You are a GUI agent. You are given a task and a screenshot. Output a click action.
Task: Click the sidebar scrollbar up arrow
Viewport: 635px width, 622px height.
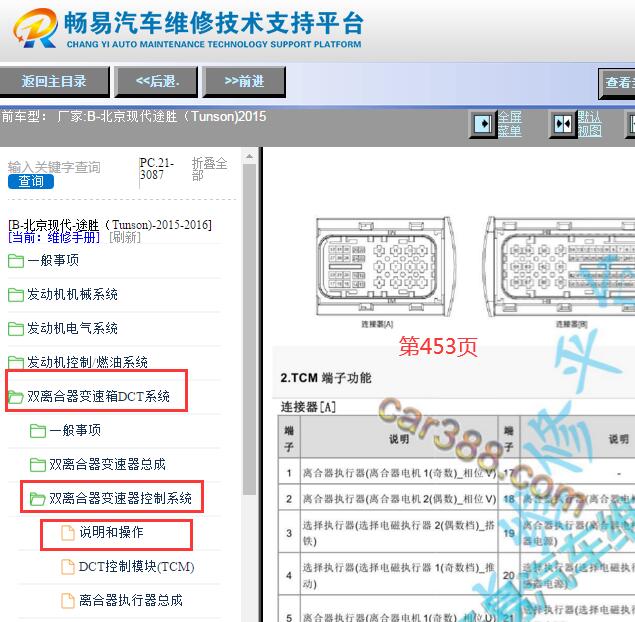249,156
